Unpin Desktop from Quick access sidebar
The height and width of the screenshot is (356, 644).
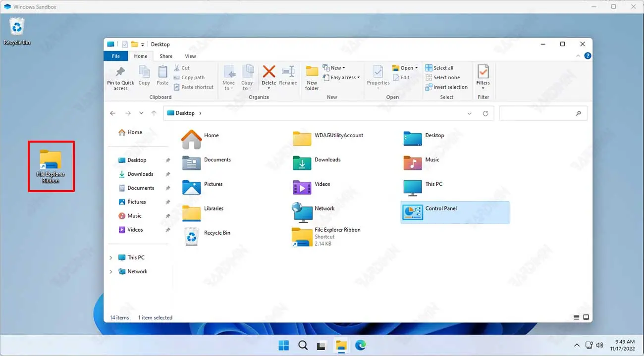(167, 160)
